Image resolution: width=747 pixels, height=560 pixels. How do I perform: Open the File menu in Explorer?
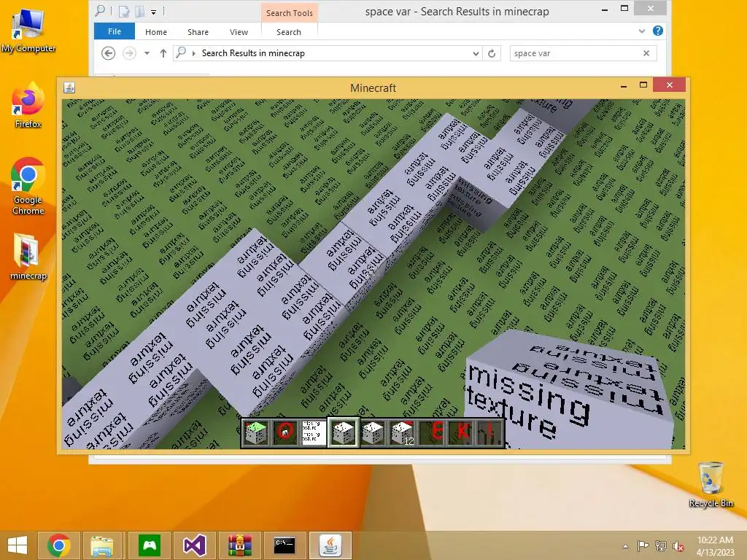coord(115,31)
